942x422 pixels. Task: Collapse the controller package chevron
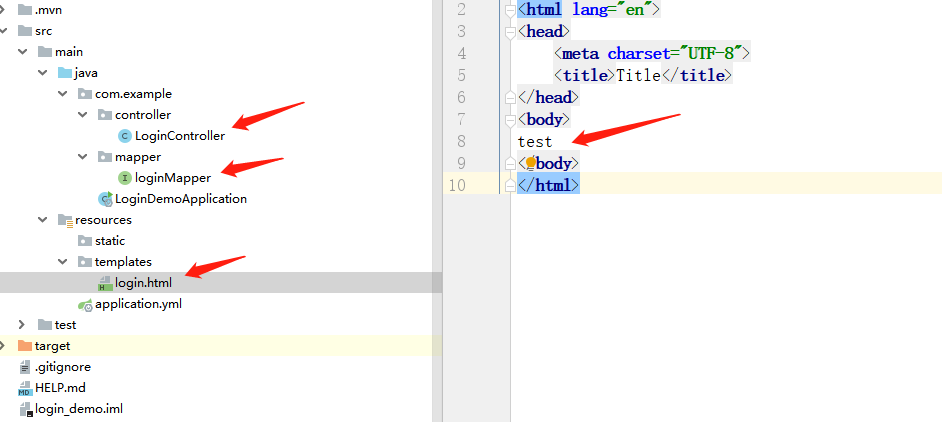coord(83,115)
